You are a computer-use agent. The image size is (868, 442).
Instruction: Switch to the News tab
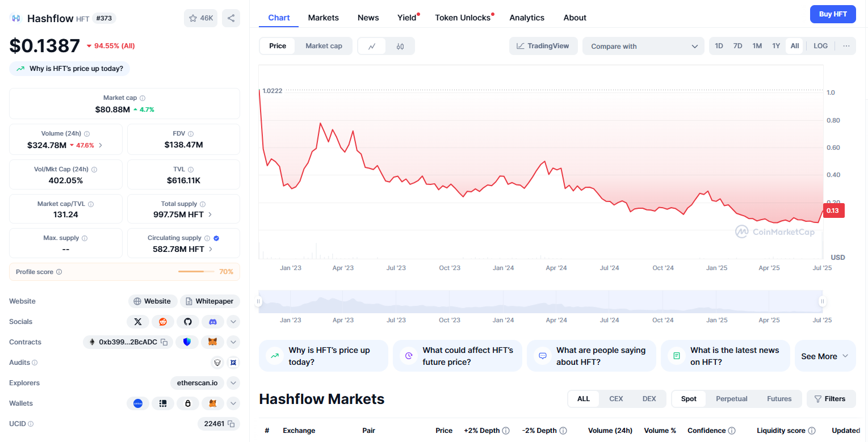pos(368,18)
